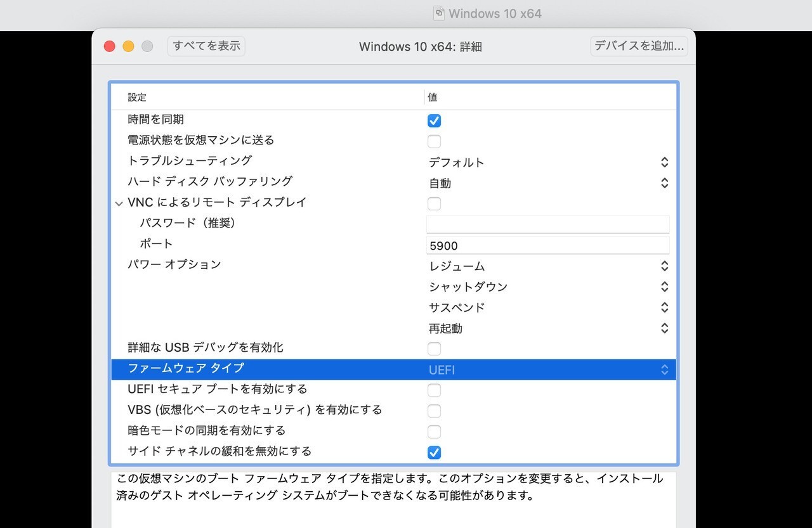Open ファームウェア タイプ dropdown showing UEFI

coord(549,370)
